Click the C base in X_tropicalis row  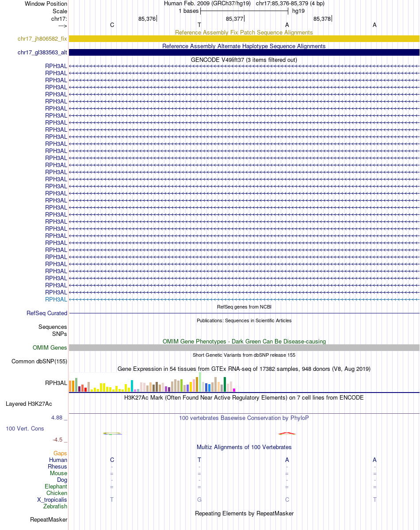(x=287, y=499)
